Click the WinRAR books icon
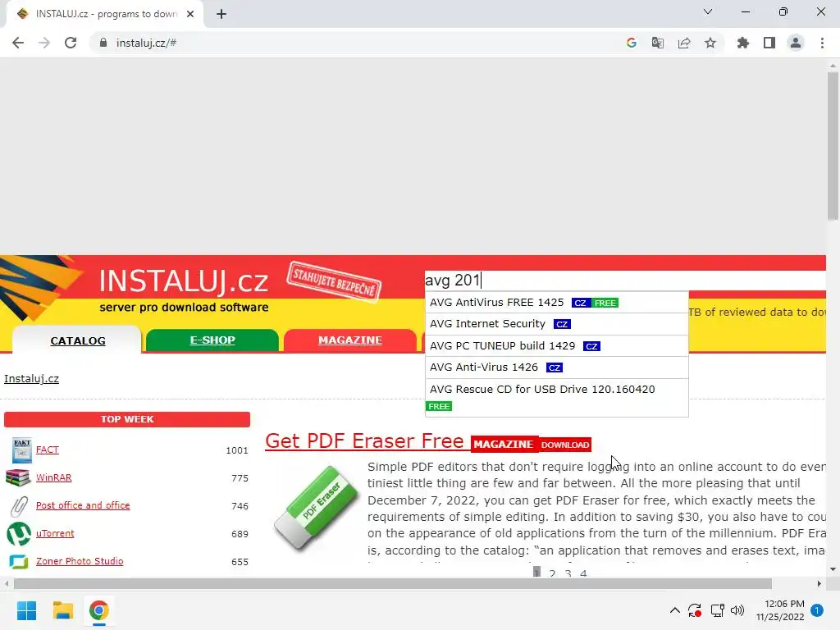The width and height of the screenshot is (840, 630). [18, 478]
